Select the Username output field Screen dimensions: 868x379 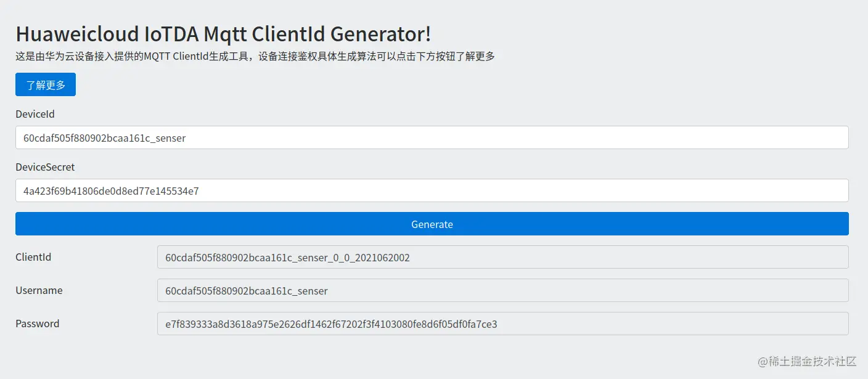click(503, 290)
